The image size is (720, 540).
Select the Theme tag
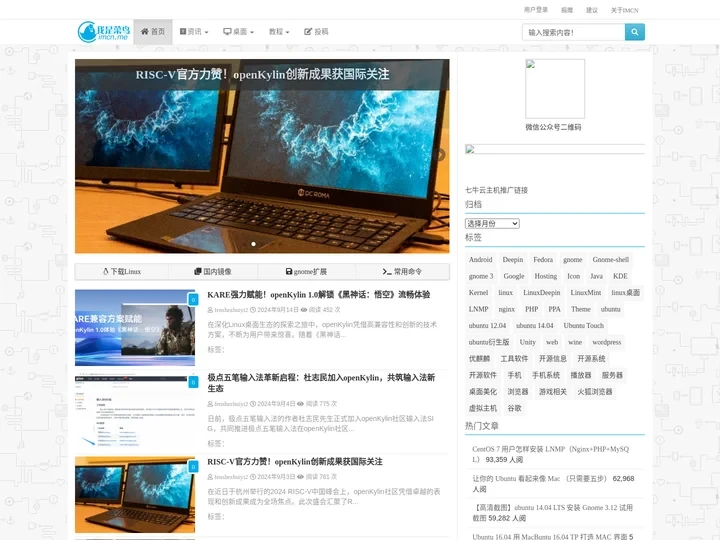tap(580, 309)
